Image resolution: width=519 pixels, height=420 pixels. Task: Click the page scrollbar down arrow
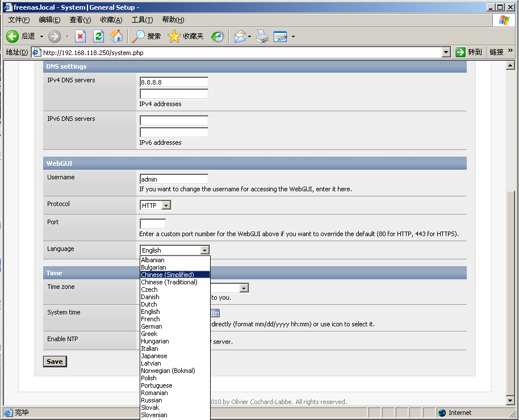510,401
